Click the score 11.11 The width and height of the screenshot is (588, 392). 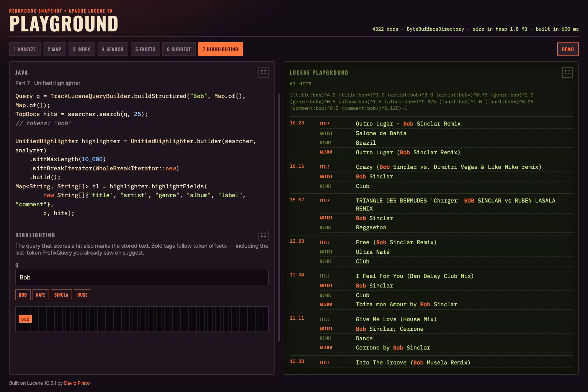click(x=297, y=318)
